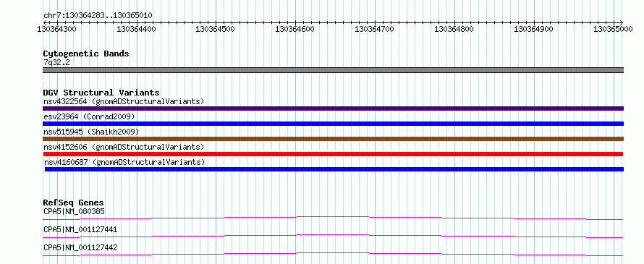Screen dimensions: 644x264
Task: Click the RefSeq Genes track title
Action: coord(73,203)
